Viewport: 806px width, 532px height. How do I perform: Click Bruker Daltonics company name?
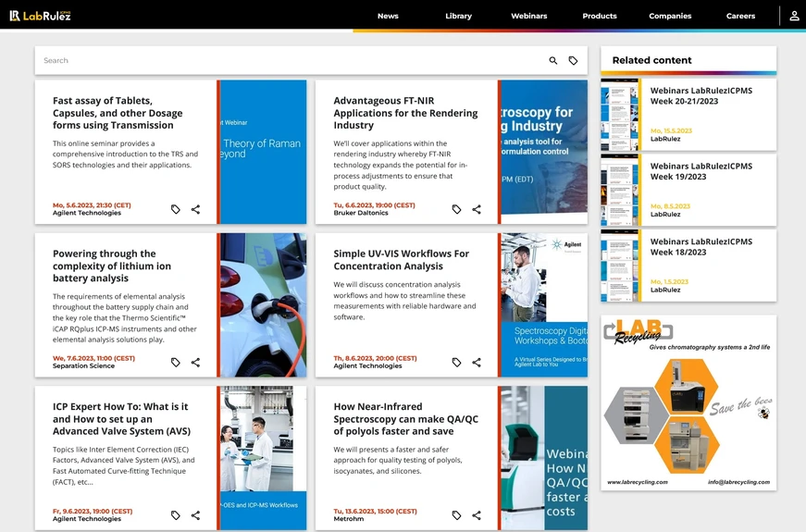point(361,213)
